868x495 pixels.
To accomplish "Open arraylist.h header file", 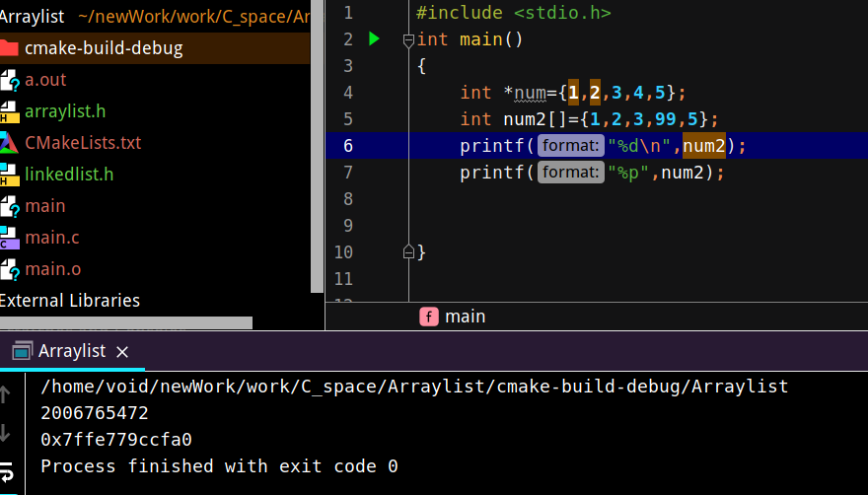I will point(65,111).
